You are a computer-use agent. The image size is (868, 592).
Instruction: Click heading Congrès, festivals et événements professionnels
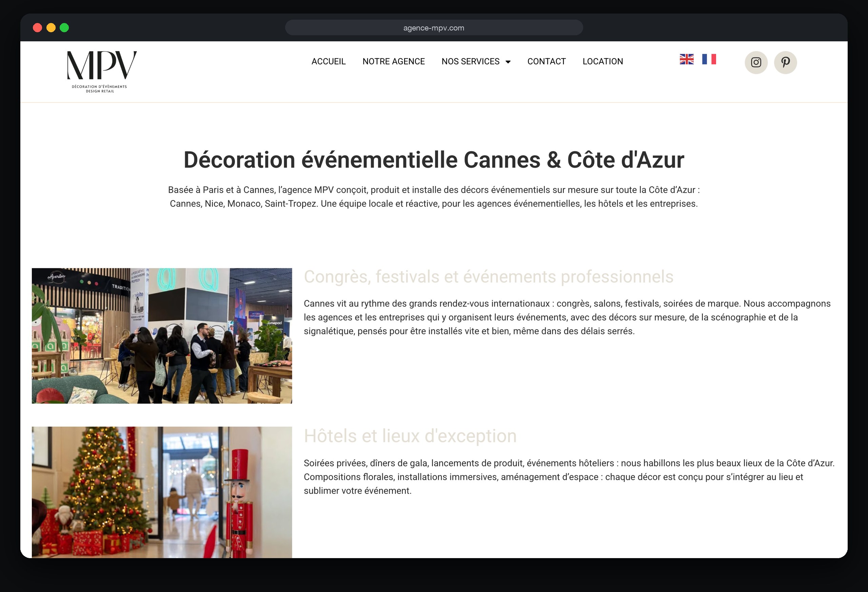(x=488, y=277)
